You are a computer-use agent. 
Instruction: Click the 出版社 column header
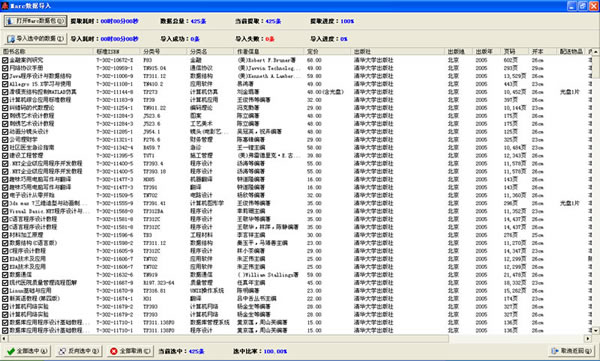tap(398, 51)
